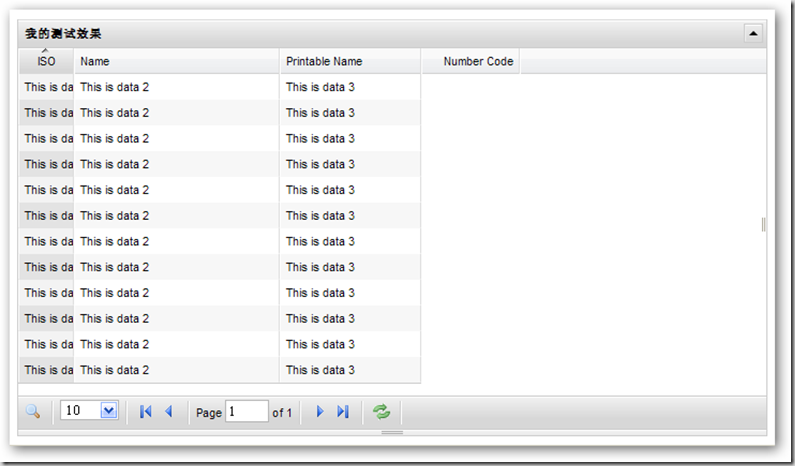Sort by the ISO column header
The height and width of the screenshot is (466, 795).
(x=46, y=62)
